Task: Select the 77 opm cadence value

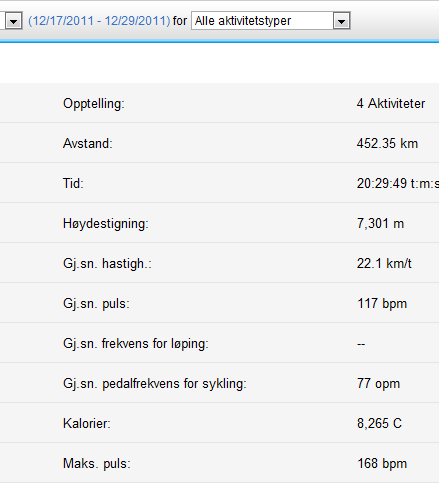Action: pos(378,384)
